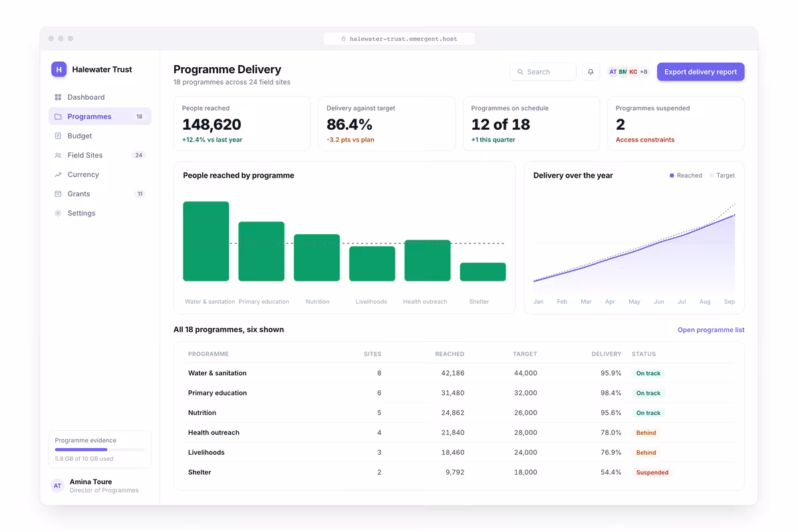Click the Grants card icon
This screenshot has height=532, width=798.
tap(58, 194)
